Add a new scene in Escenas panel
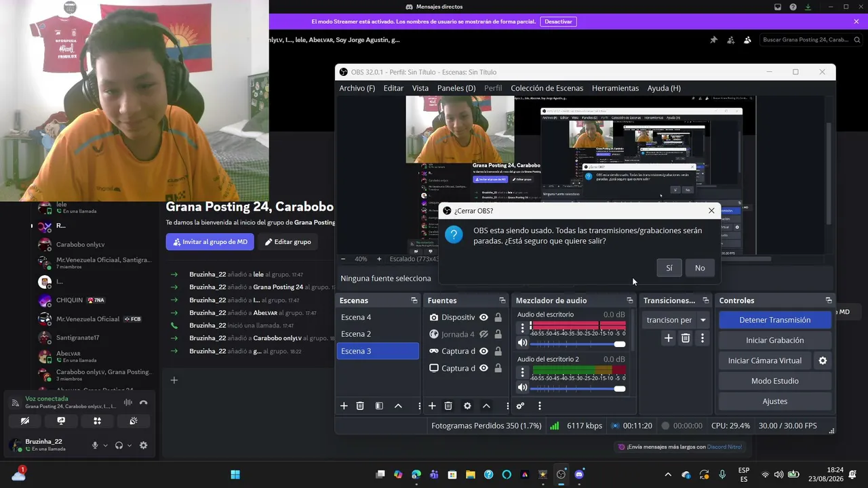868x488 pixels. (x=344, y=406)
